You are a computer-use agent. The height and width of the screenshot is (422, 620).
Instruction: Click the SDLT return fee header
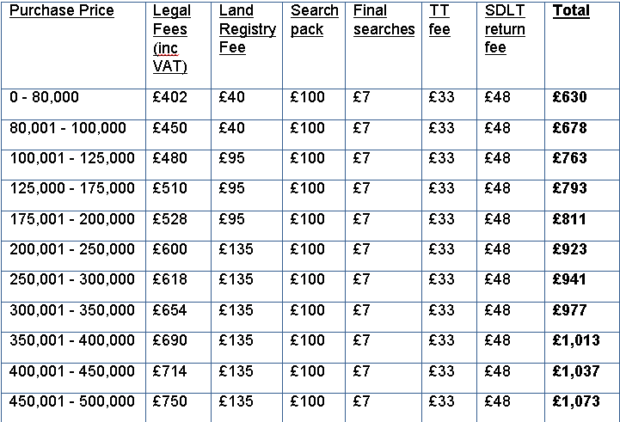(505, 29)
